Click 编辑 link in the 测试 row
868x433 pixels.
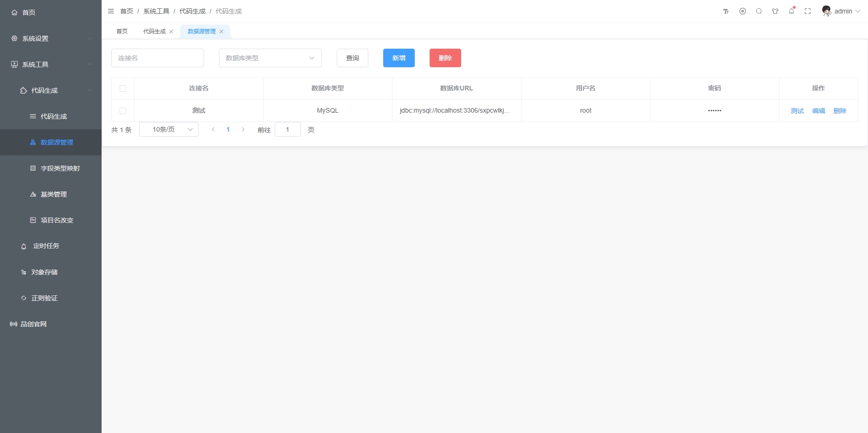(818, 111)
